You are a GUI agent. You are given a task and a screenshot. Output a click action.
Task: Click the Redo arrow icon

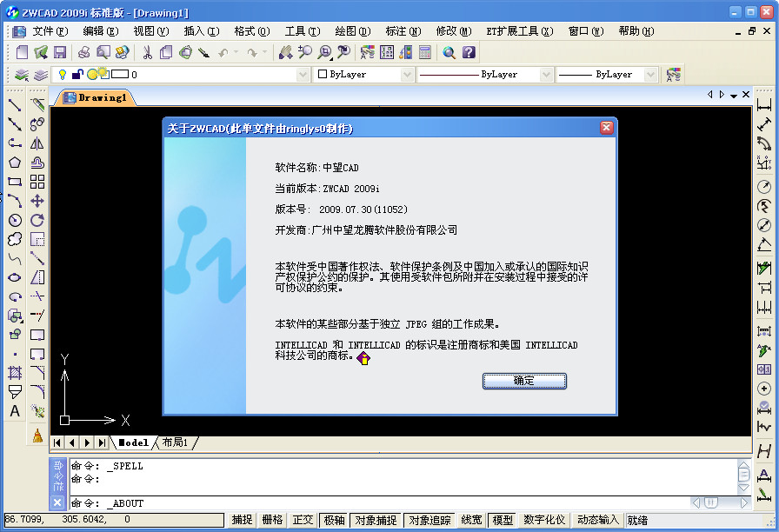pyautogui.click(x=252, y=52)
